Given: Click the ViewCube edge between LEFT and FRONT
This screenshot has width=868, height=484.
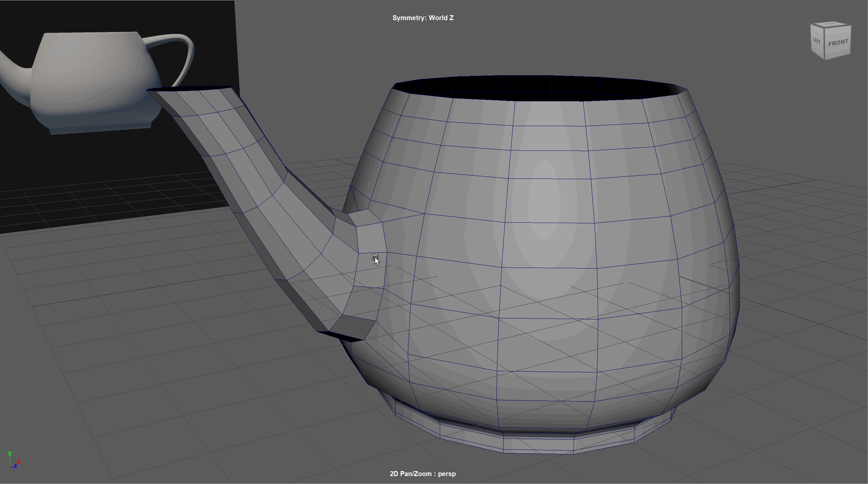Looking at the screenshot, I should 824,43.
